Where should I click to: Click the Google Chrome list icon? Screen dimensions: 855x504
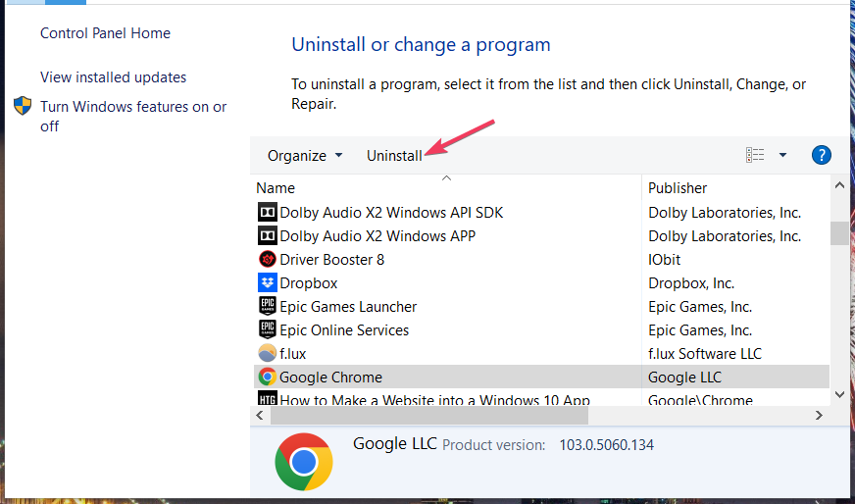[x=267, y=377]
